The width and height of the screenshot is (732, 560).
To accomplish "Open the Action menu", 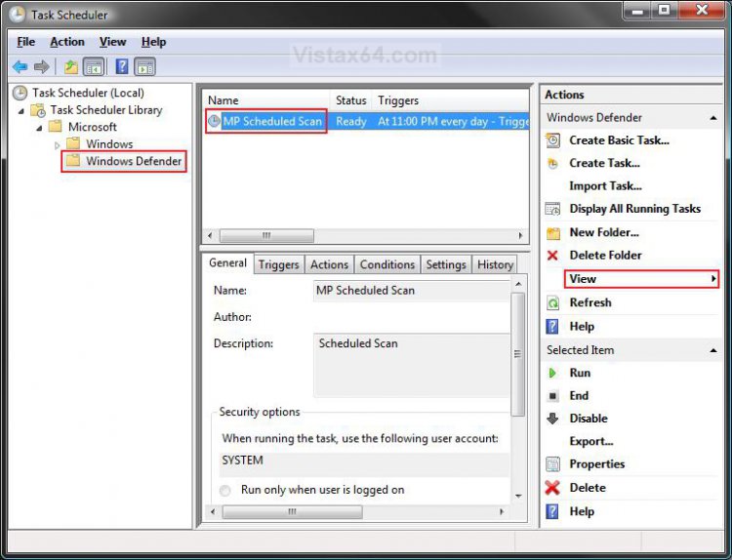I will click(67, 42).
